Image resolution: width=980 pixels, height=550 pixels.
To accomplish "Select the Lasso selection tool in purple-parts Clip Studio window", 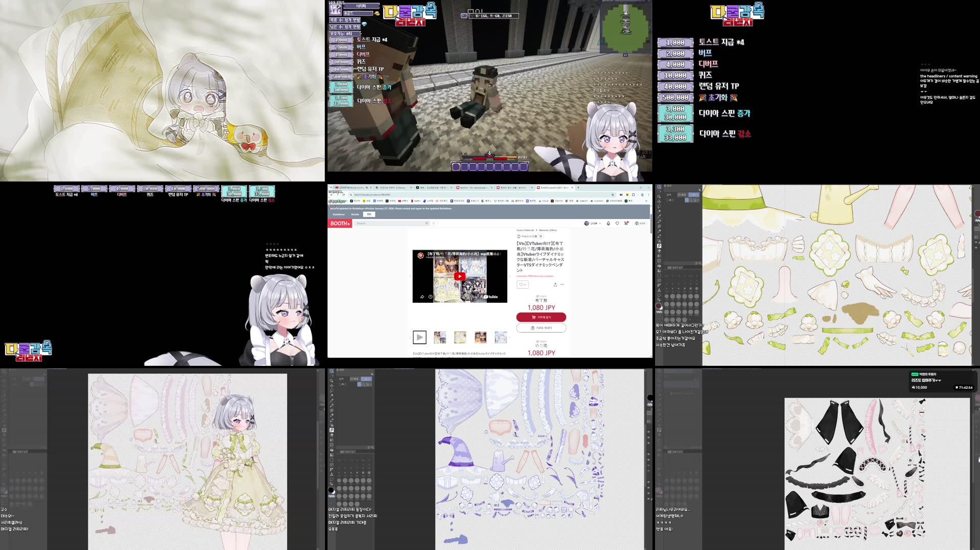I will tap(332, 390).
